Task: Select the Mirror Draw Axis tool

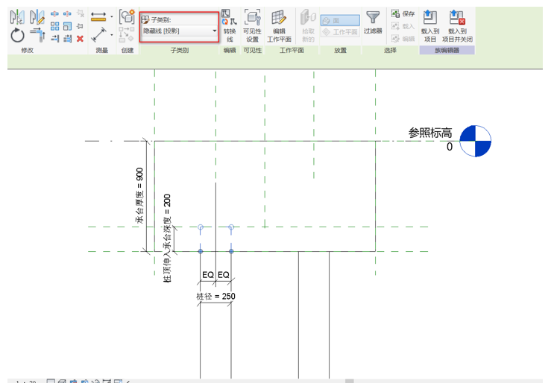Action: tap(37, 17)
